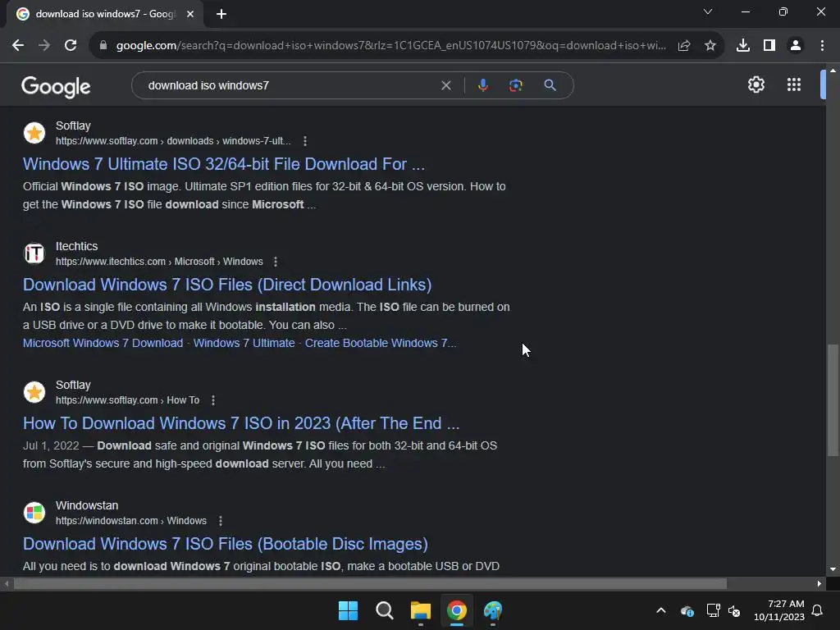Open the Paint app from the taskbar
The image size is (840, 630).
point(493,610)
